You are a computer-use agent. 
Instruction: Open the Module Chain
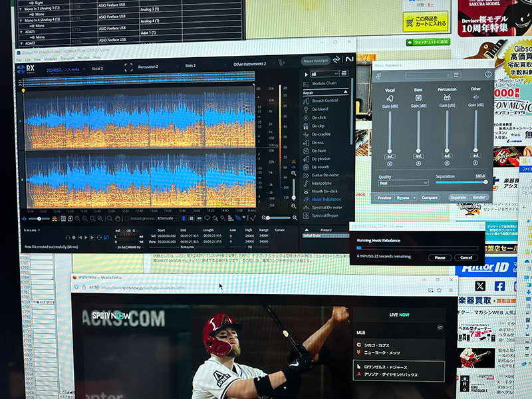[x=320, y=84]
